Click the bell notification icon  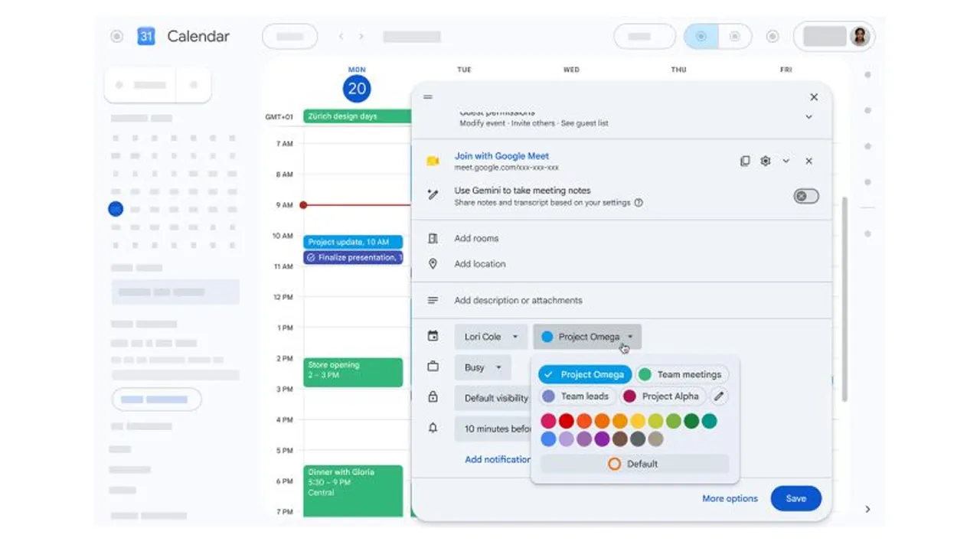coord(433,429)
